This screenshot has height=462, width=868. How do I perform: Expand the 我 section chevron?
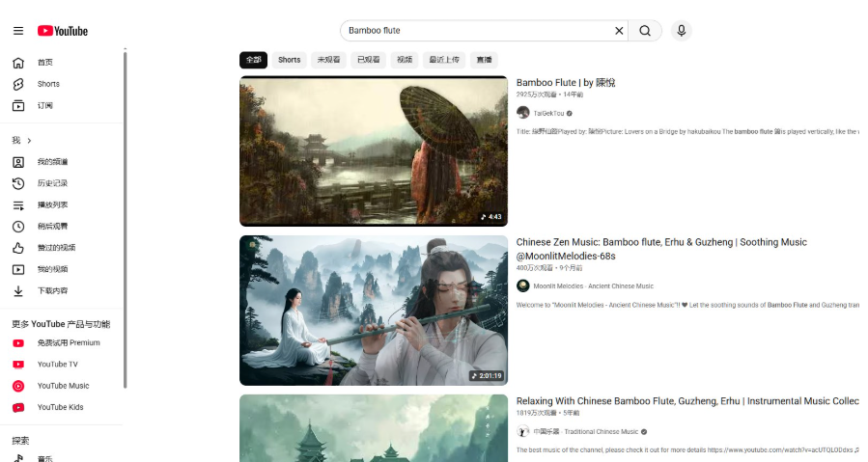[x=29, y=141]
